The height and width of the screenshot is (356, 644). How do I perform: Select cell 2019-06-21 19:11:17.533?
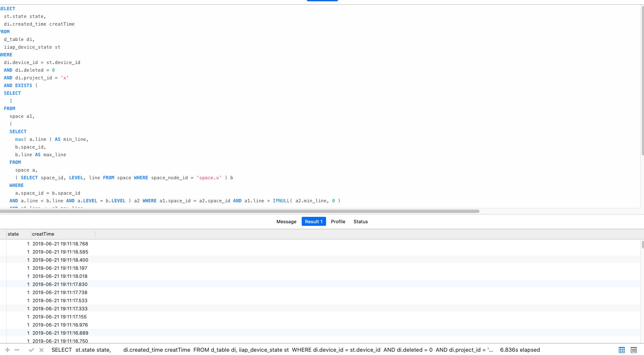pyautogui.click(x=60, y=301)
